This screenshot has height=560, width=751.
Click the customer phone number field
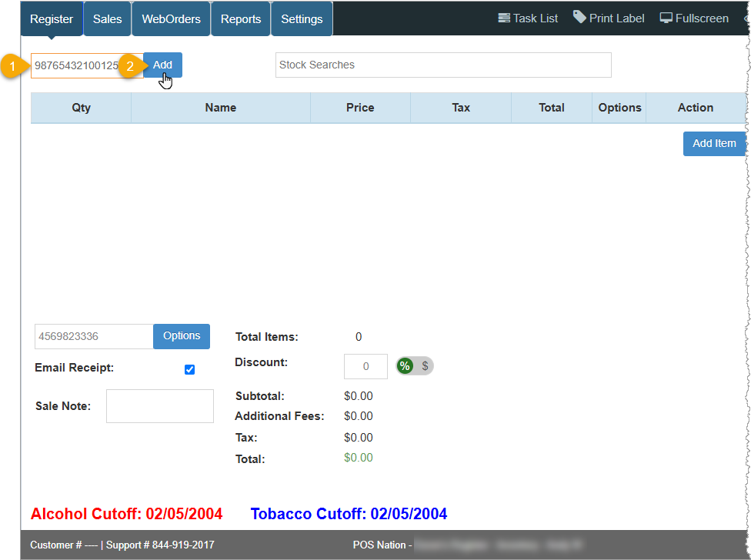tap(93, 336)
